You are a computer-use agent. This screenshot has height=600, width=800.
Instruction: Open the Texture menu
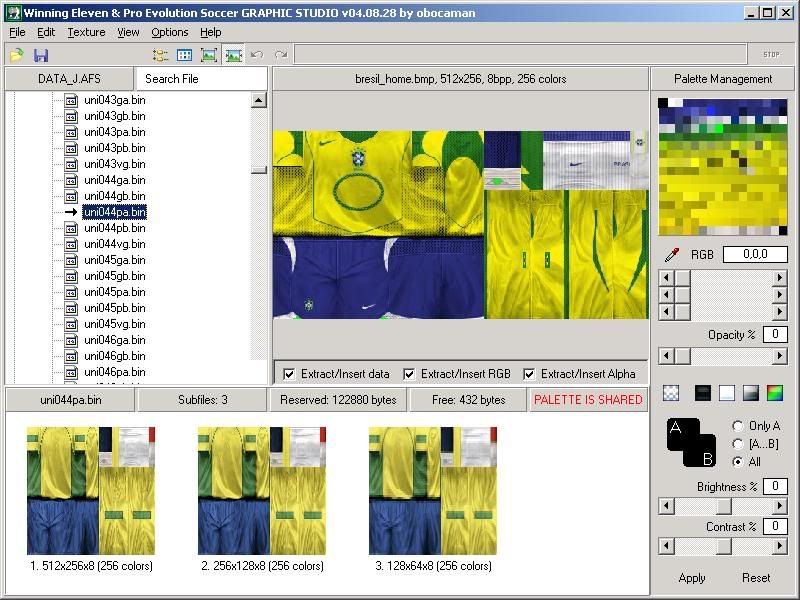tap(86, 32)
